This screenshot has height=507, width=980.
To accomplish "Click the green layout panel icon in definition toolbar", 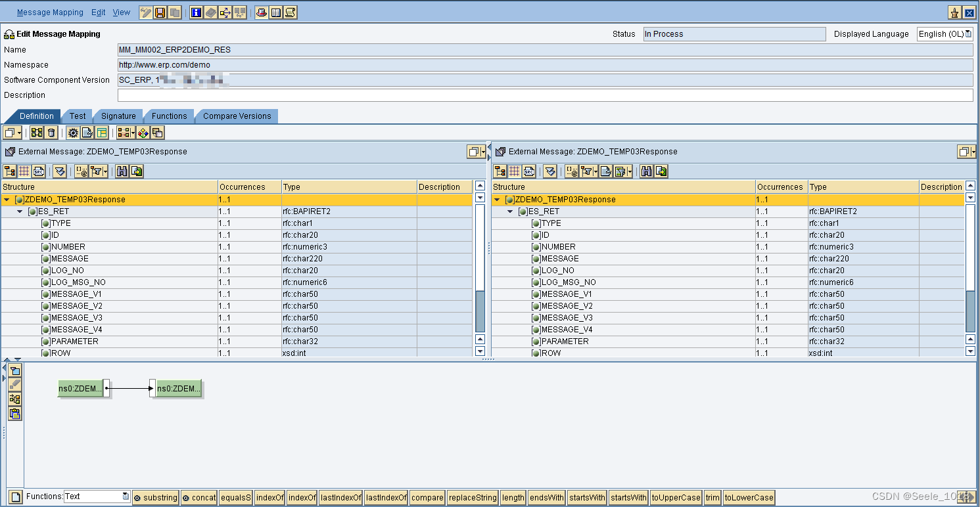I will (x=102, y=133).
